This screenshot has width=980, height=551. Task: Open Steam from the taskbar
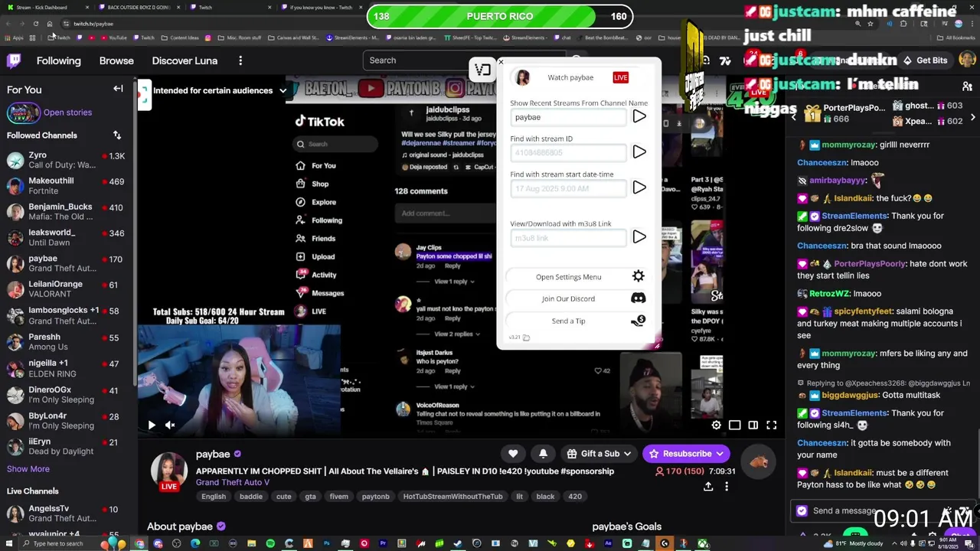pyautogui.click(x=458, y=544)
